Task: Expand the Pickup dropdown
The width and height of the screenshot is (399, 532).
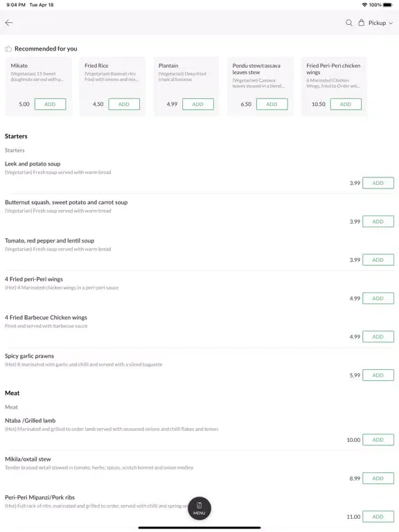Action: point(381,23)
